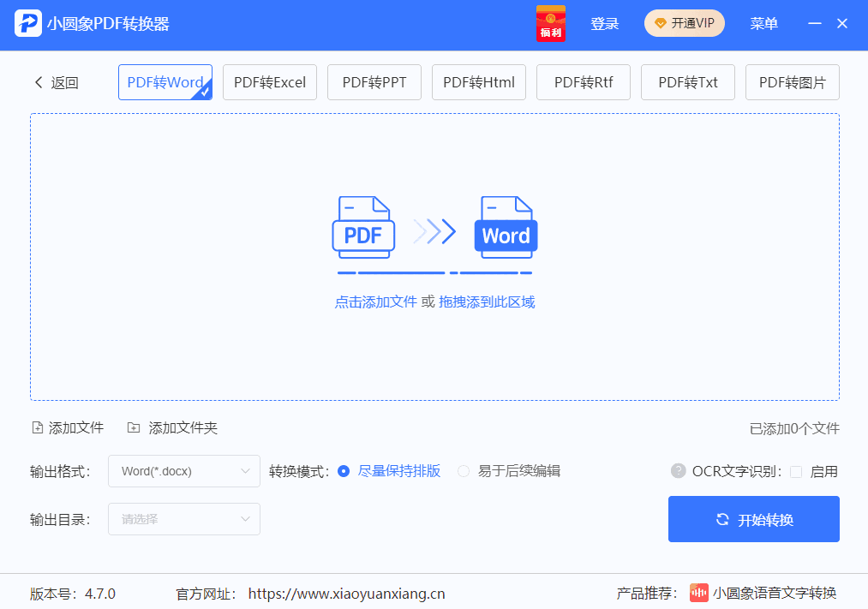Click the 开通VIP upgrade button
The width and height of the screenshot is (868, 609).
[684, 23]
